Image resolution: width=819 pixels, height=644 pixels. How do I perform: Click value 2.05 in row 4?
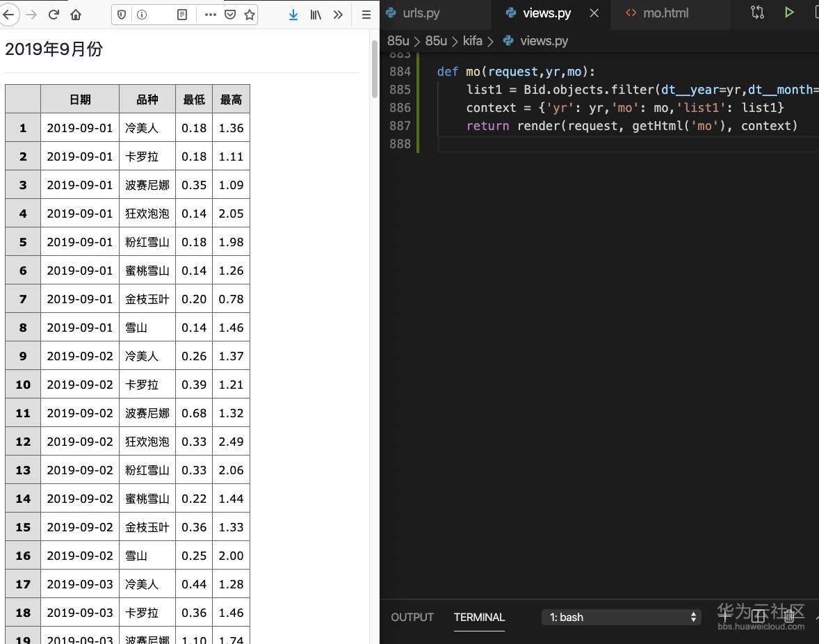231,214
